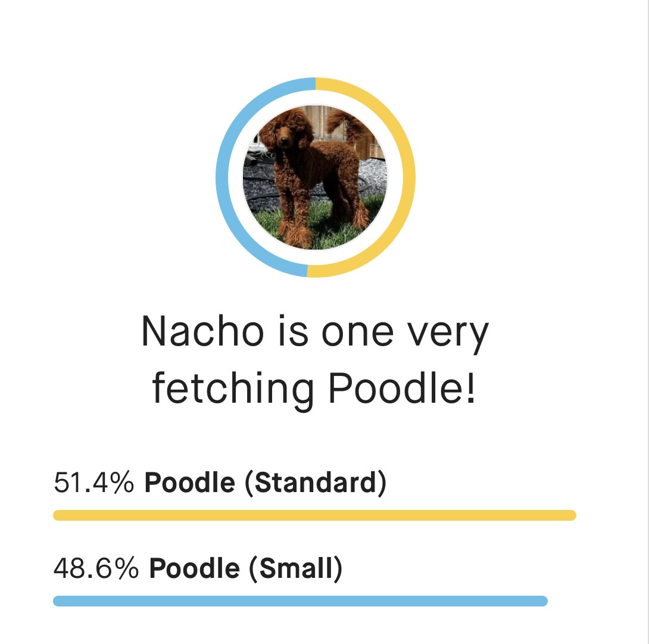Open Nacho's circular profile photo
649x644 pixels.
pyautogui.click(x=315, y=178)
